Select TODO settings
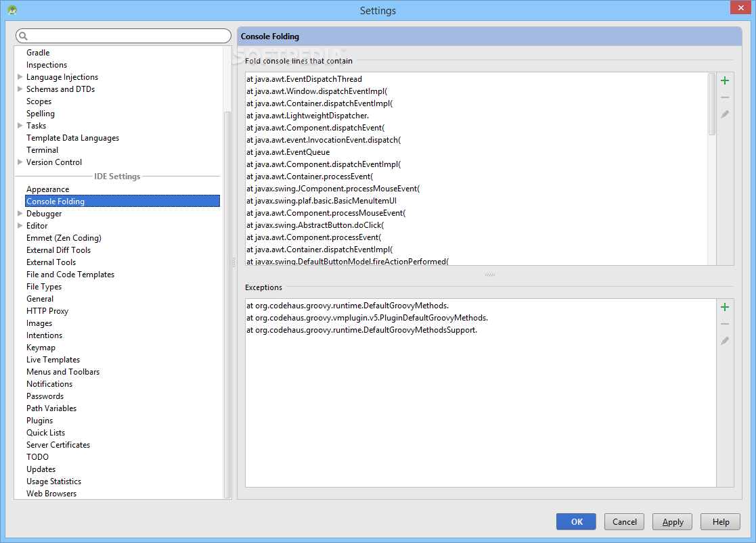 click(x=38, y=457)
